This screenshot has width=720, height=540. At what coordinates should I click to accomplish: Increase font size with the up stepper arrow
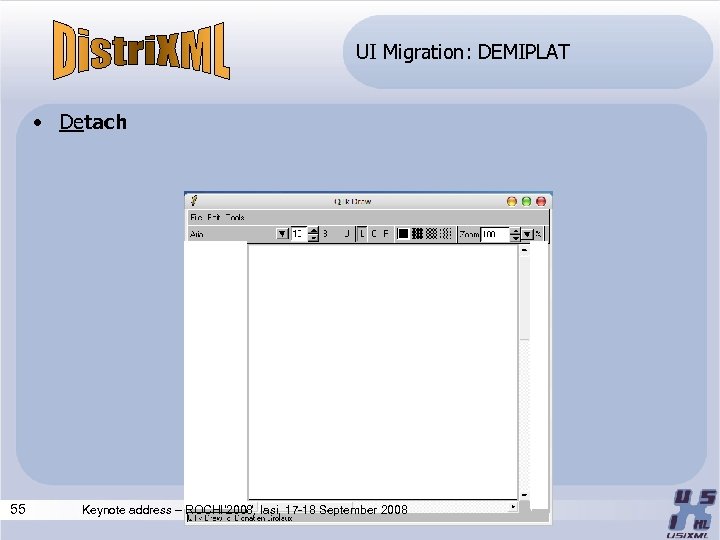coord(314,231)
